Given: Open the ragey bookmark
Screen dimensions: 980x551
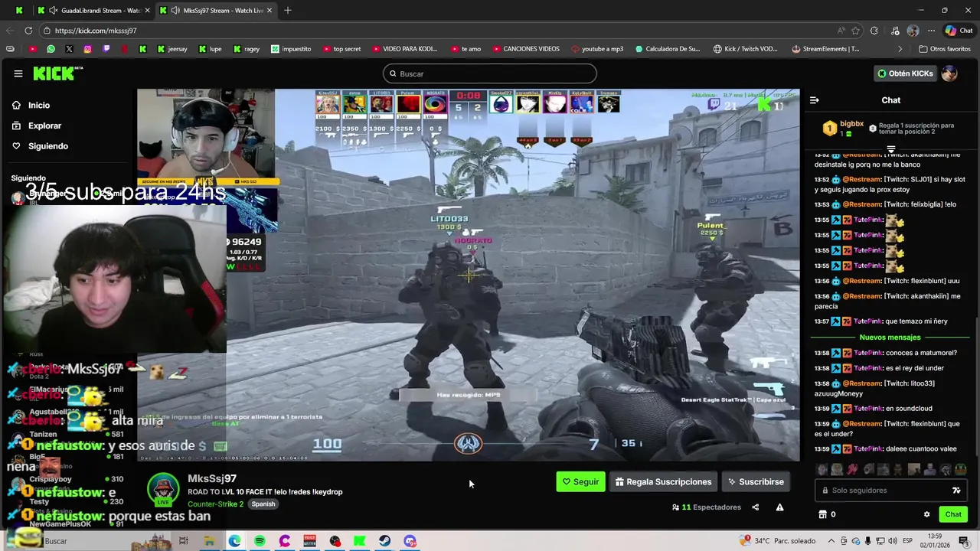Looking at the screenshot, I should coord(246,49).
